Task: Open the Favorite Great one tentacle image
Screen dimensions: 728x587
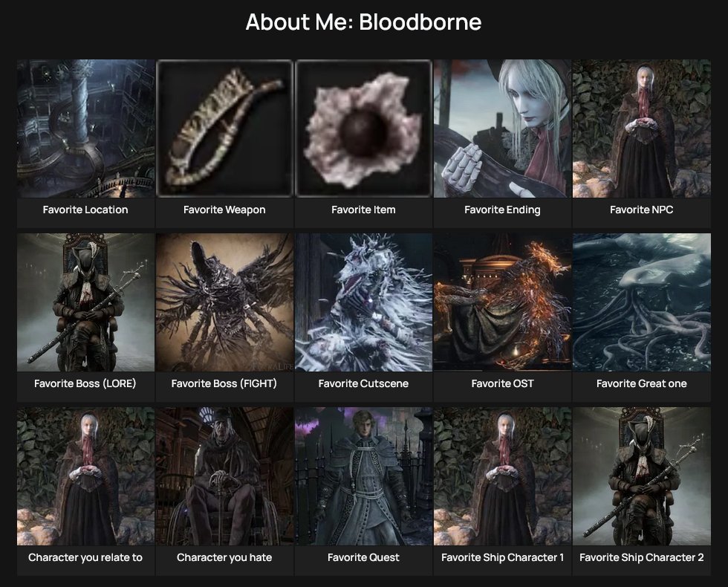Action: pyautogui.click(x=642, y=302)
